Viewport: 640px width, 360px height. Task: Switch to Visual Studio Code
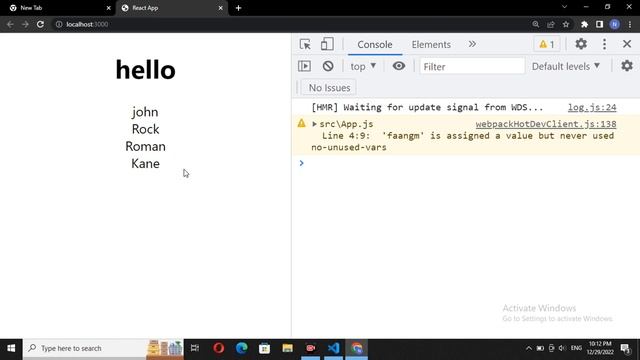[333, 348]
